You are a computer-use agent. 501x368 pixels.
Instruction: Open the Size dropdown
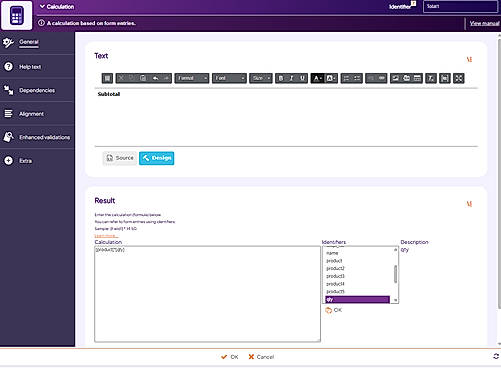[x=261, y=78]
